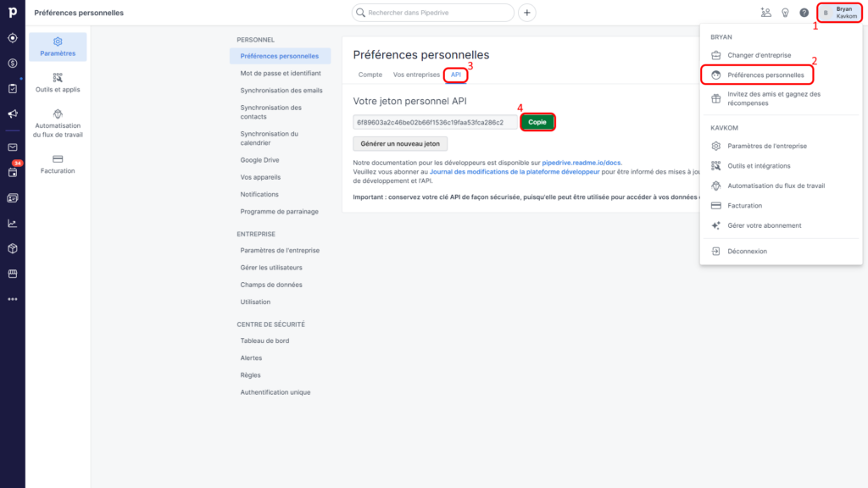Open Paramètres de l'entreprise in settings nav
This screenshot has width=868, height=488.
point(280,250)
